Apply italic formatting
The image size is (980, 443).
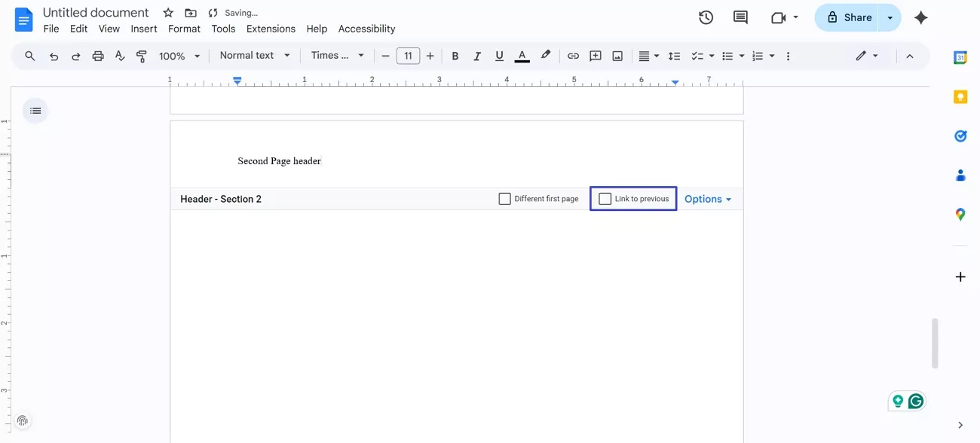point(476,55)
